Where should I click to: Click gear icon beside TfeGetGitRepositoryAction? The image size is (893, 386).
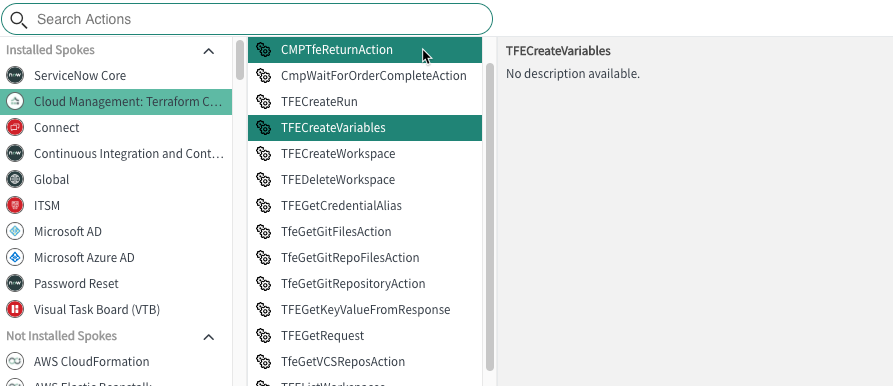(x=263, y=284)
